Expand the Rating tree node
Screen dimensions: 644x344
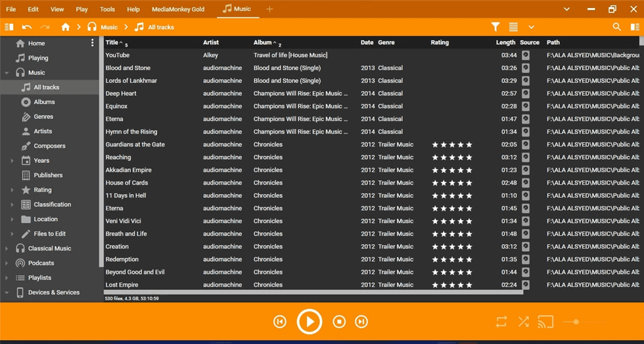(12, 190)
